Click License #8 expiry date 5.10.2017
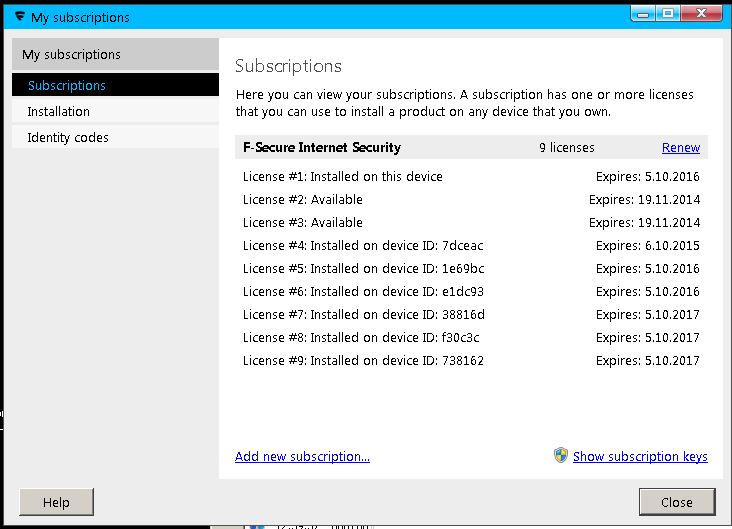The height and width of the screenshot is (529, 732). pyautogui.click(x=648, y=337)
